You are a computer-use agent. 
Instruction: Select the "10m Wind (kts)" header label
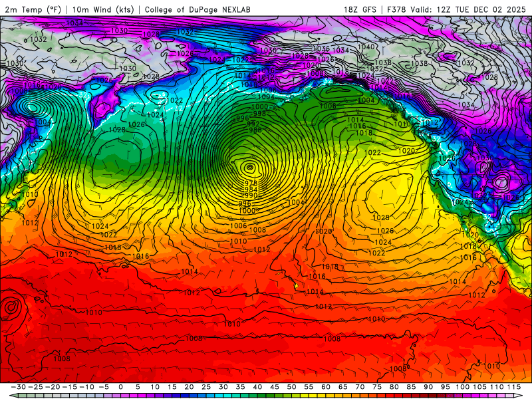(x=103, y=9)
